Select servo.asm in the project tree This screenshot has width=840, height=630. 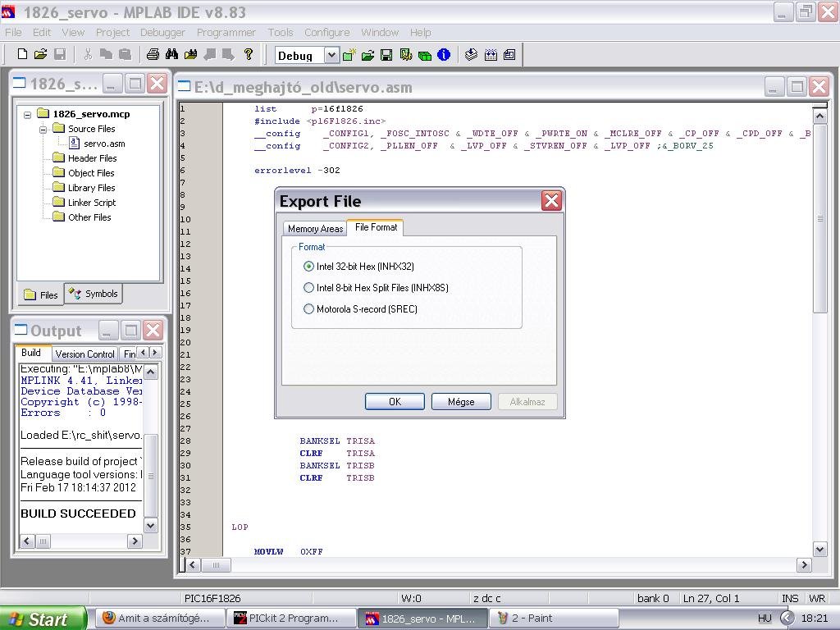click(x=104, y=144)
